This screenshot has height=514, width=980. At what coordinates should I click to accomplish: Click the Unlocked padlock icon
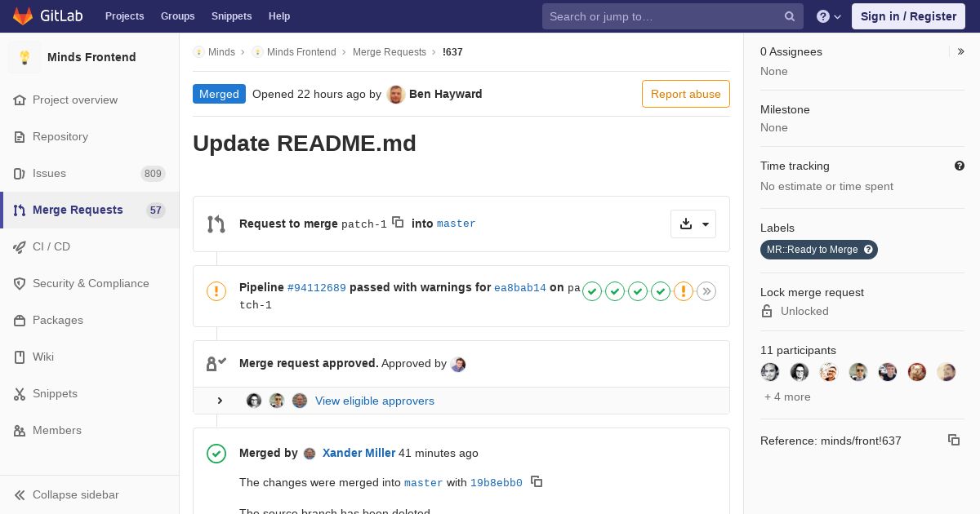pos(767,311)
